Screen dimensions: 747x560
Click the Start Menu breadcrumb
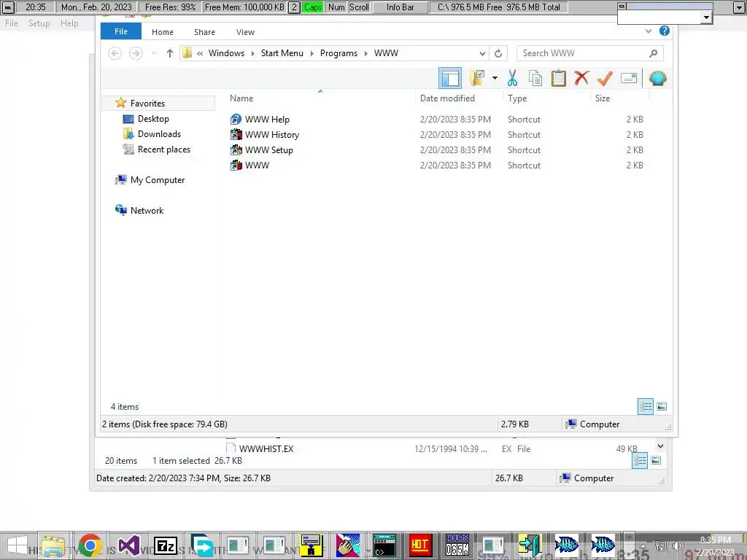point(282,52)
